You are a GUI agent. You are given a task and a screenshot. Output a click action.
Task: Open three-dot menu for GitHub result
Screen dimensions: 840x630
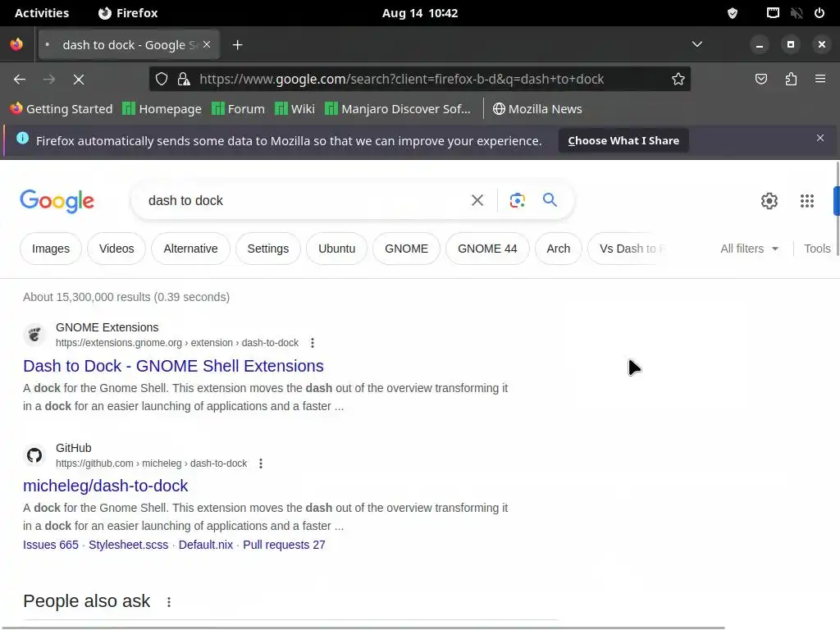coord(261,463)
